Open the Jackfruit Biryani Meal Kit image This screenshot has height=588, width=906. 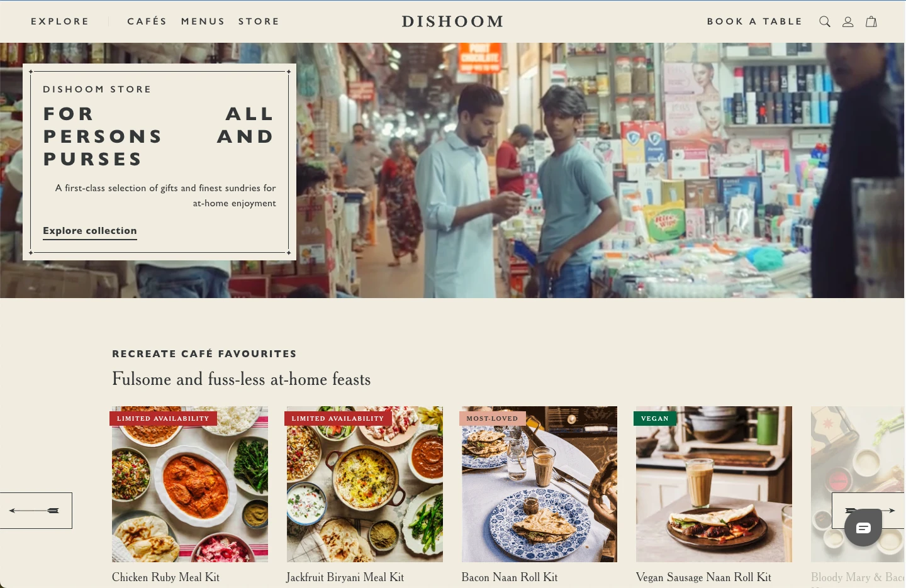click(x=365, y=484)
